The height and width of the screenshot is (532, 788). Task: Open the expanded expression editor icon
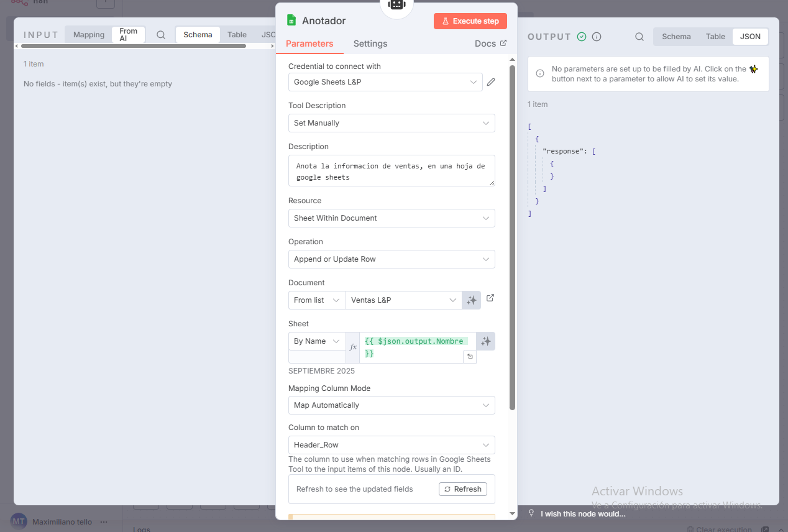coord(470,357)
